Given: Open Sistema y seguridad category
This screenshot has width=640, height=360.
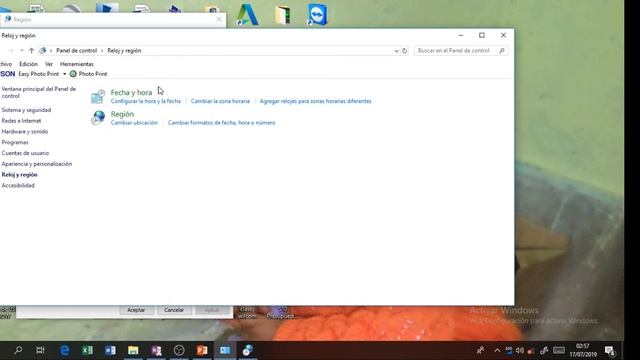Looking at the screenshot, I should coord(26,110).
